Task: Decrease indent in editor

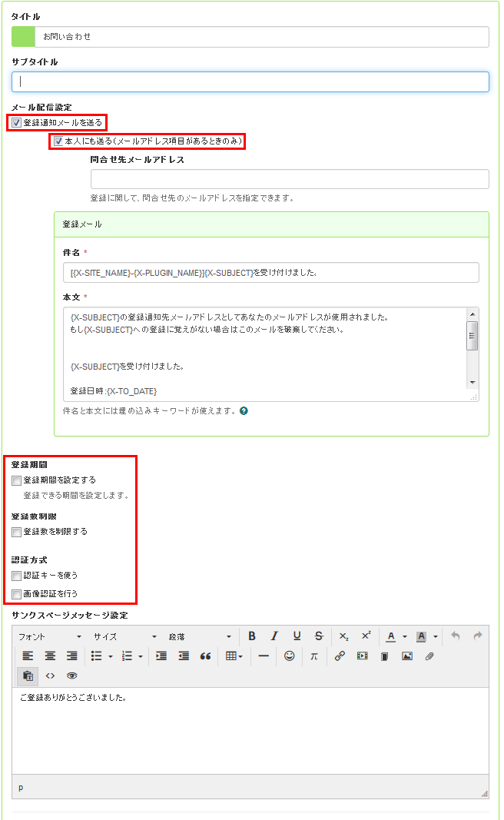Action: (x=184, y=656)
